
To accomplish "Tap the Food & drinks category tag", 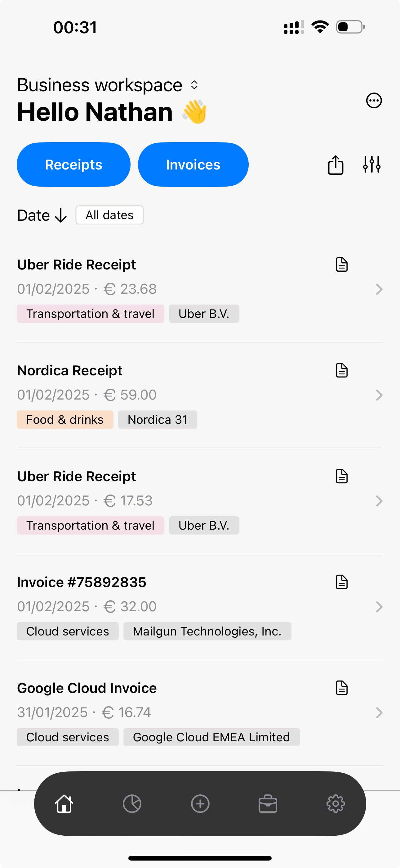I will (x=65, y=419).
